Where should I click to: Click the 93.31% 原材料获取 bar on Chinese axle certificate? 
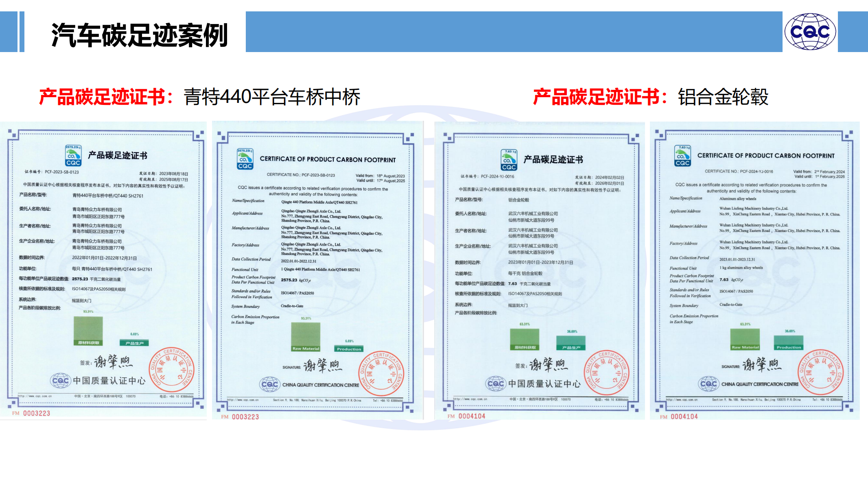point(88,331)
